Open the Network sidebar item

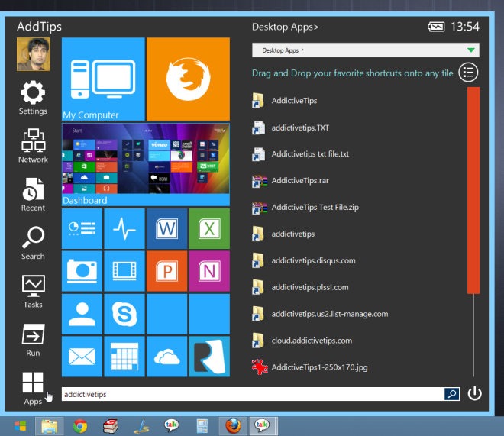33,146
